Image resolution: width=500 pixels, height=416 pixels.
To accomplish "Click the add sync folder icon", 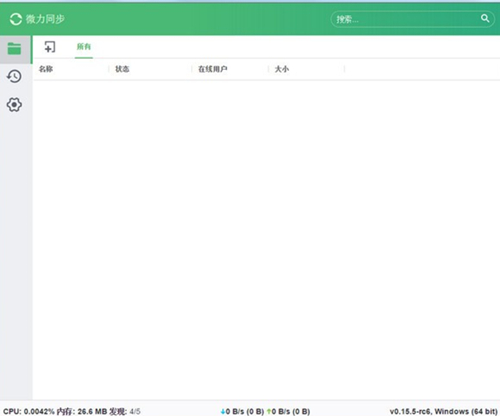I will coord(50,47).
